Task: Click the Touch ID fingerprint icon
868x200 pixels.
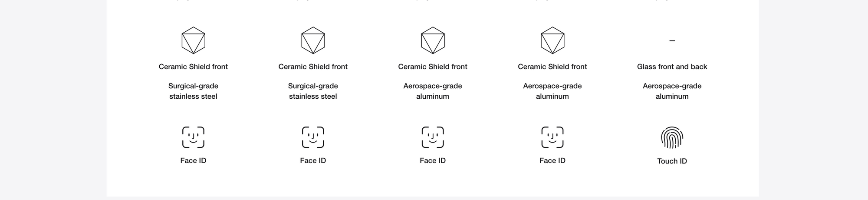Action: click(672, 138)
